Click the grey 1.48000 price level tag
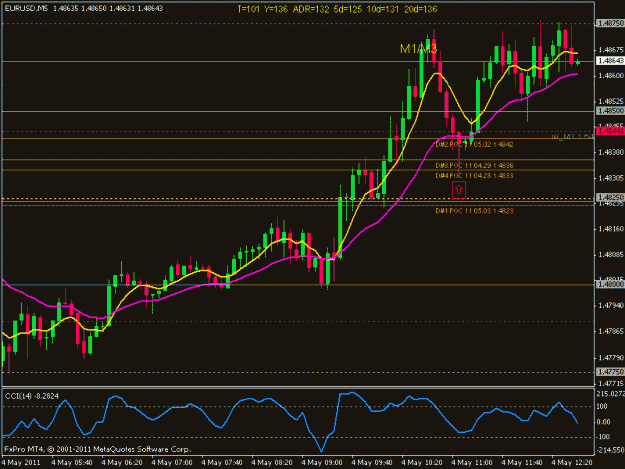 tap(610, 285)
